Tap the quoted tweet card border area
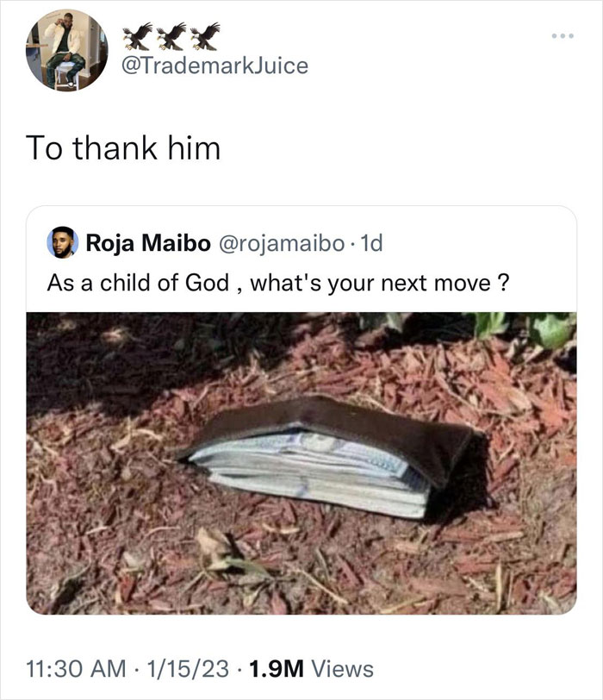This screenshot has width=603, height=700. [301, 209]
